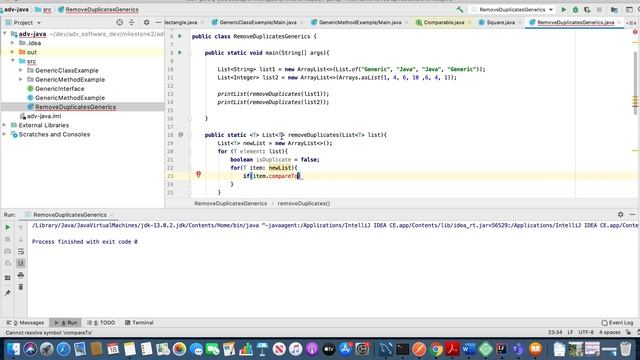Click UTF-8 encoding in status bar
Image resolution: width=640 pixels, height=360 pixels.
(x=586, y=332)
